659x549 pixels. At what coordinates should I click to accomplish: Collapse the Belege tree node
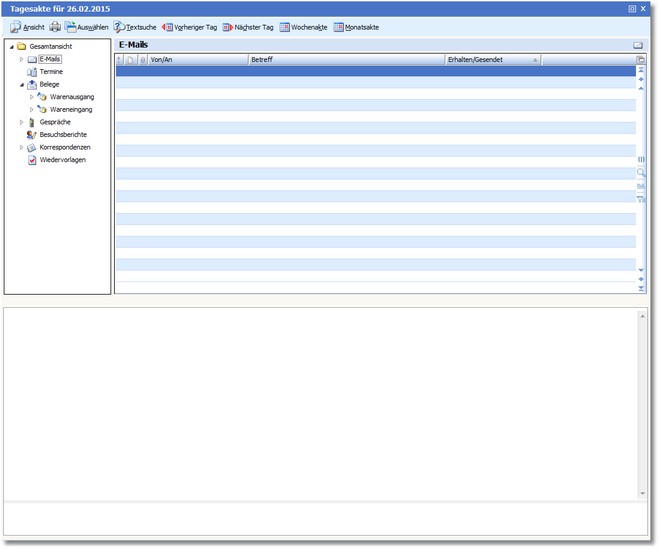point(21,84)
